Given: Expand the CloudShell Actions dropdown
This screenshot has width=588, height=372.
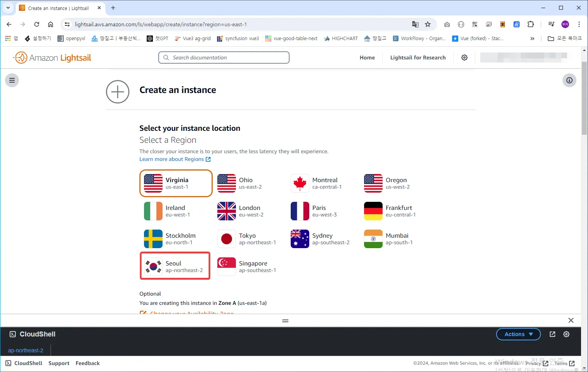Looking at the screenshot, I should point(518,334).
